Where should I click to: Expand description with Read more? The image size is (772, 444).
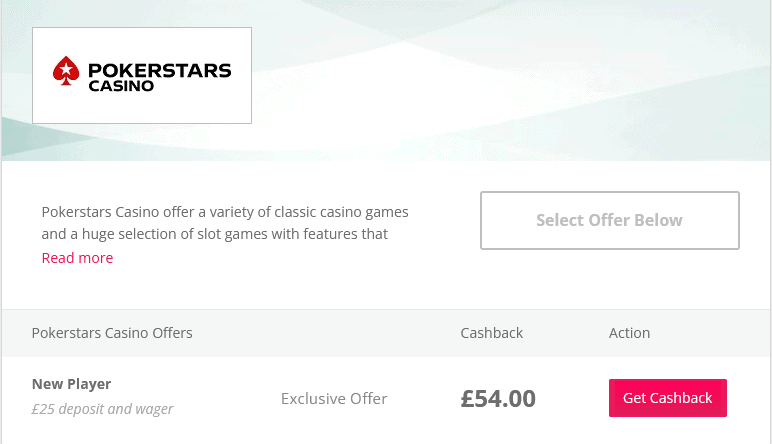click(x=77, y=258)
